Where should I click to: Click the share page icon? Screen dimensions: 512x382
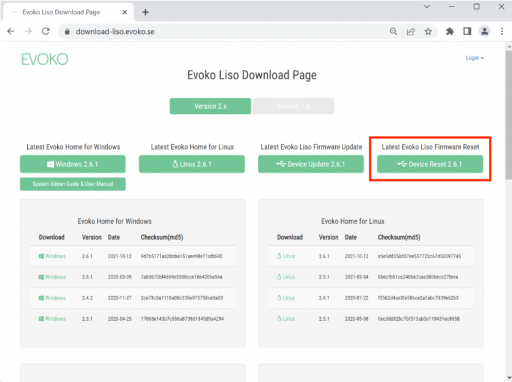pos(411,31)
